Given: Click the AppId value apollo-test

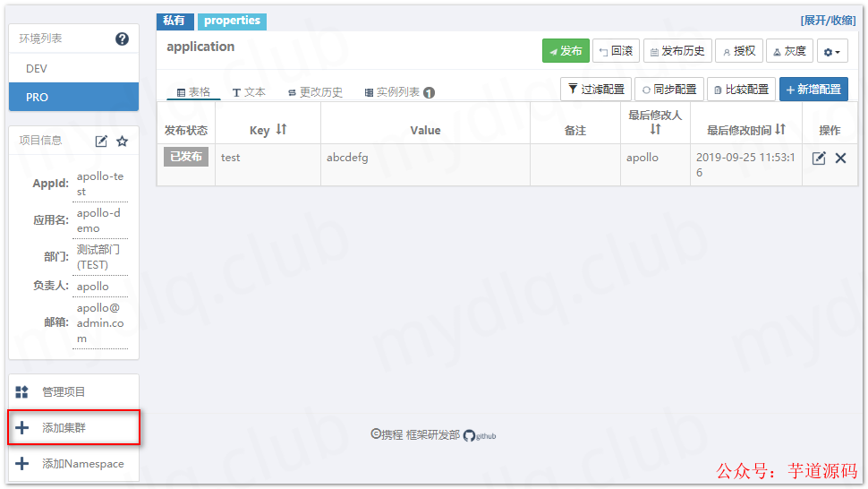Looking at the screenshot, I should (x=100, y=184).
